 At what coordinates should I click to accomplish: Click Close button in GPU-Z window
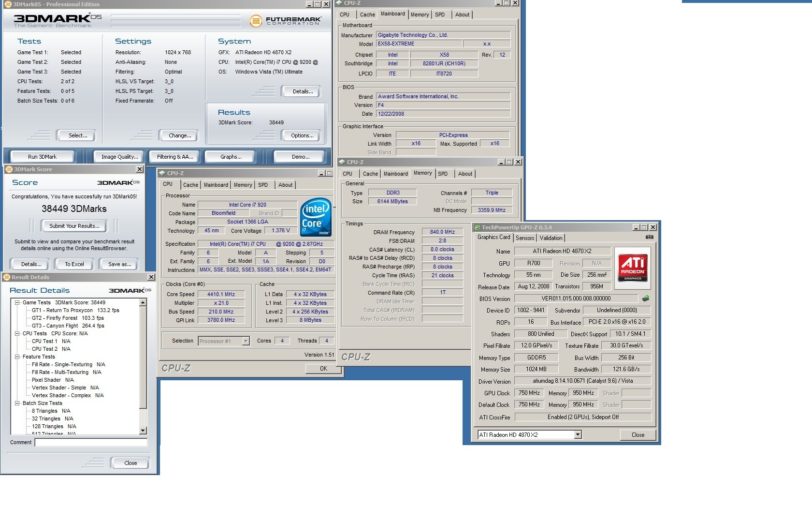(638, 435)
